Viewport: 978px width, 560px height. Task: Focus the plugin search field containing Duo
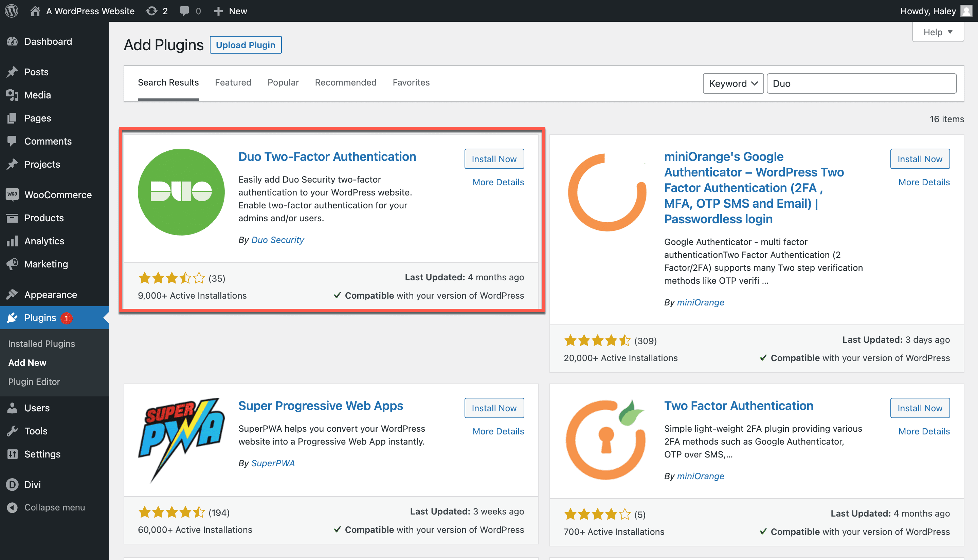coord(861,83)
